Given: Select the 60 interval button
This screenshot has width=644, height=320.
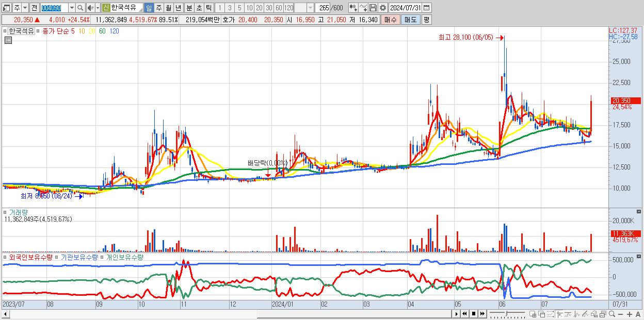Looking at the screenshot, I should click(x=279, y=8).
